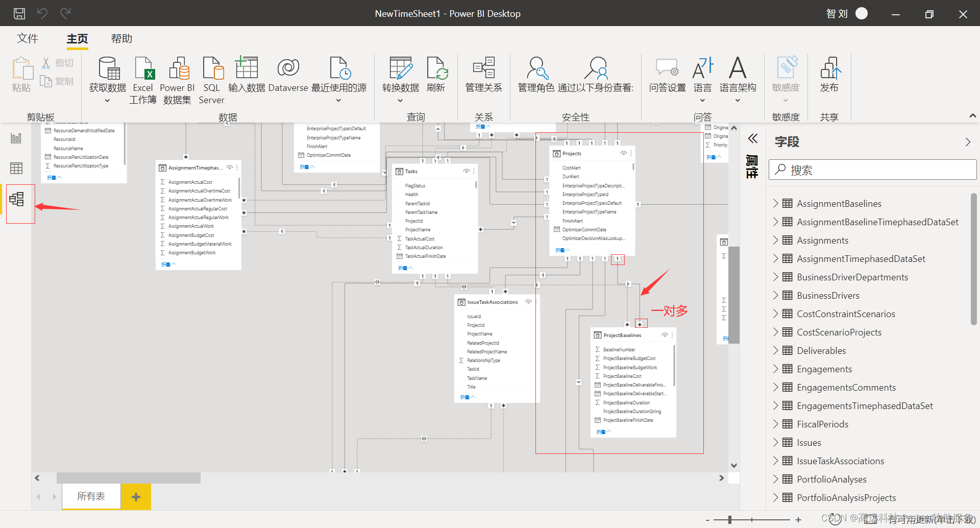
Task: Collapse the AssignmentTimephas table card (折叠)
Action: point(169,265)
